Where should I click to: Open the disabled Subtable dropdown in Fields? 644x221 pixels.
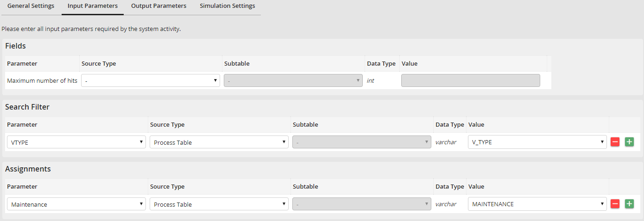coord(293,80)
